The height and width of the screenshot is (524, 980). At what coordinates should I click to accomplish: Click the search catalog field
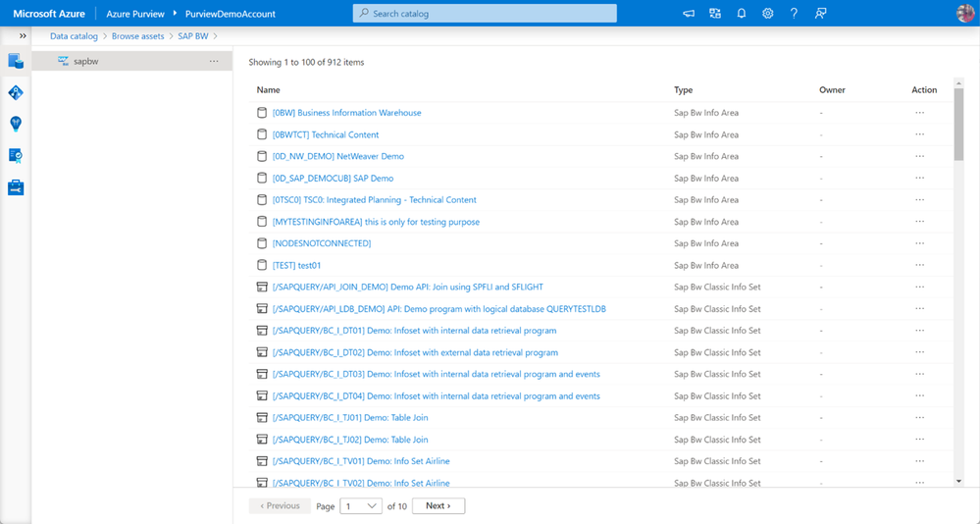(485, 13)
